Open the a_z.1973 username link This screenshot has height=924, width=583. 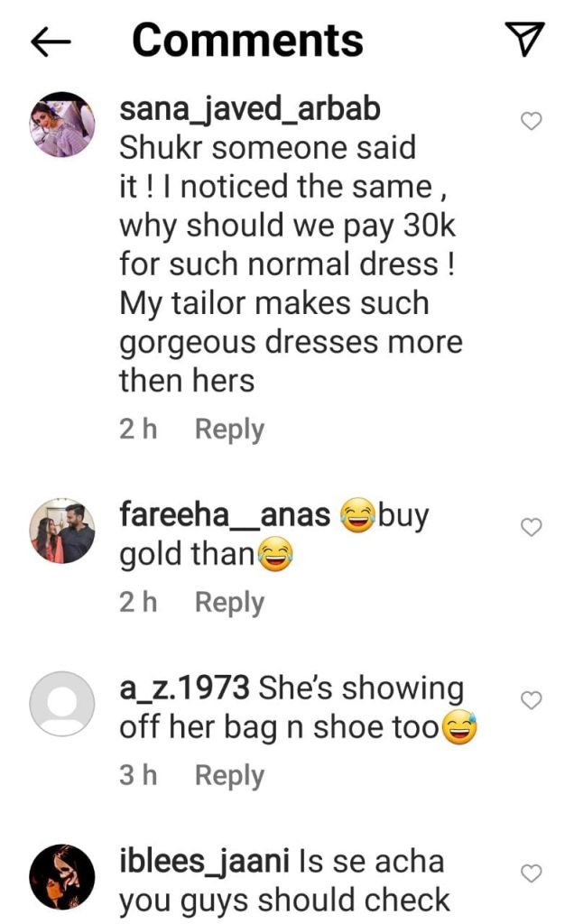(x=184, y=688)
